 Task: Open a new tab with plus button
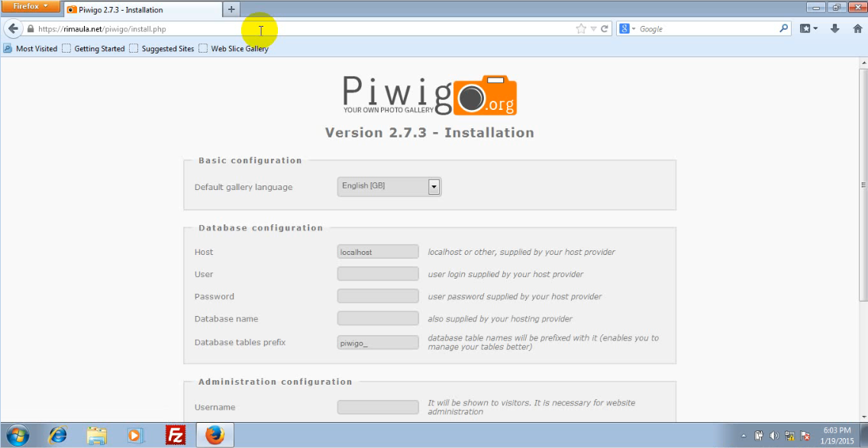pos(231,9)
